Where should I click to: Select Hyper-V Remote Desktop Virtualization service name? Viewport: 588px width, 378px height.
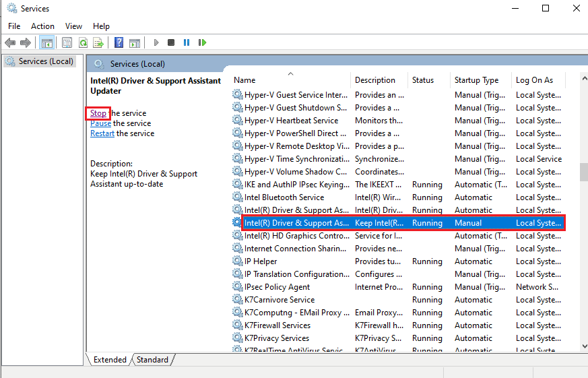click(x=296, y=146)
